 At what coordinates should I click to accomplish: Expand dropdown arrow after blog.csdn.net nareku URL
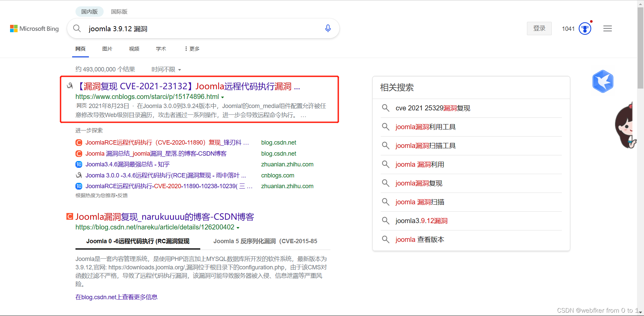pos(238,228)
